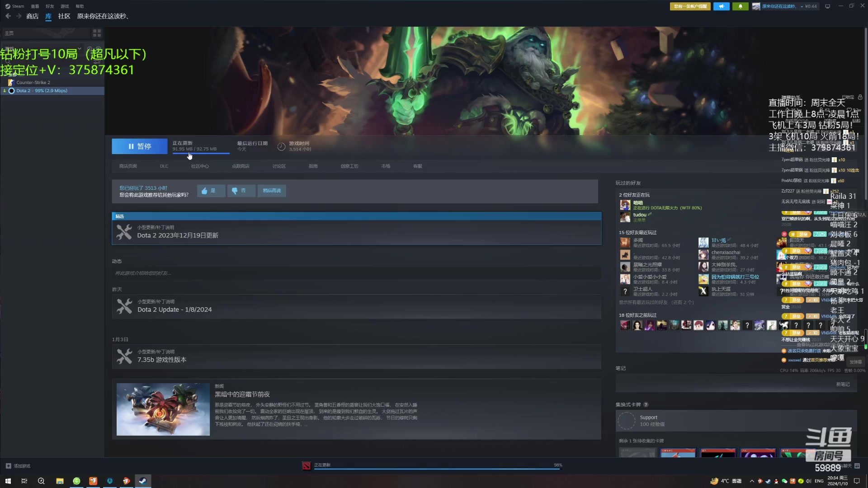Open the Support badge entry
The width and height of the screenshot is (868, 488).
tap(736, 421)
